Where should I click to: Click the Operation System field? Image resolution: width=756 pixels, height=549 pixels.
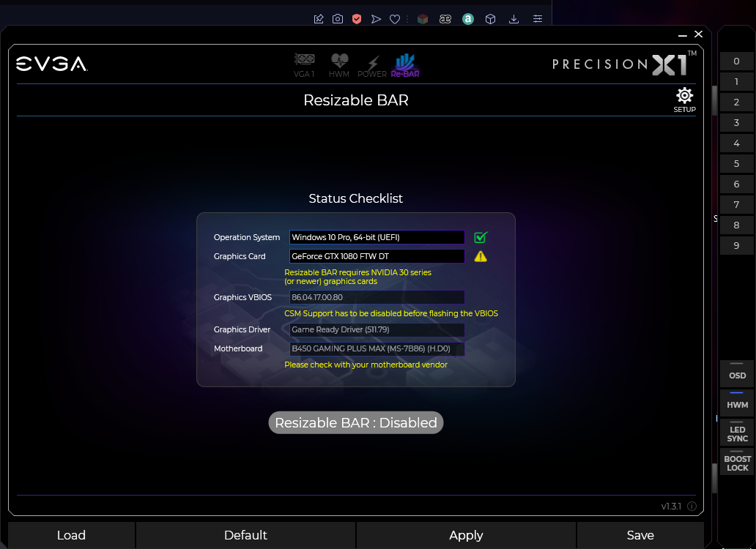point(377,237)
